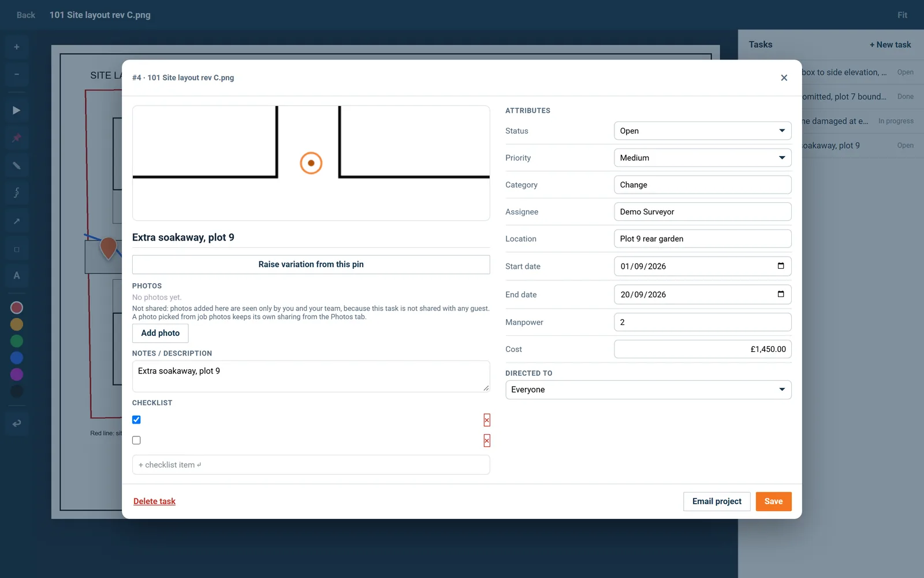Click Back in the top bar
This screenshot has height=578, width=924.
point(26,15)
